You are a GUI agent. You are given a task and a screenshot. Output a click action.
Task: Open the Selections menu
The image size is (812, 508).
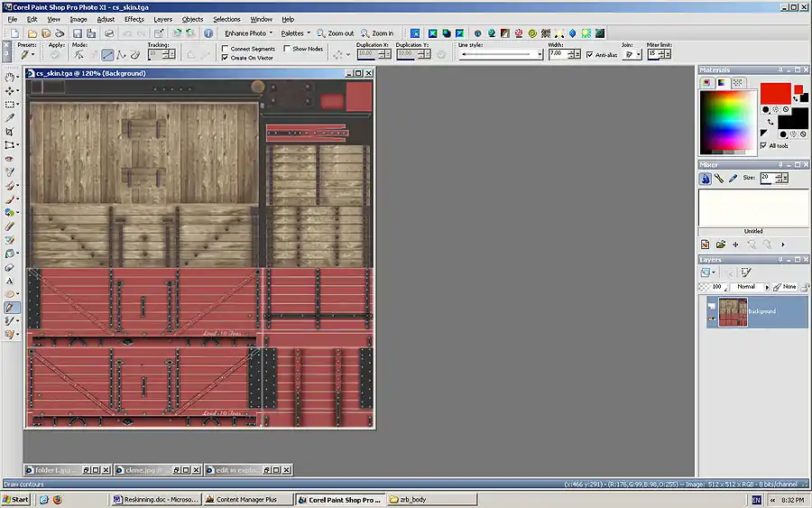point(226,19)
